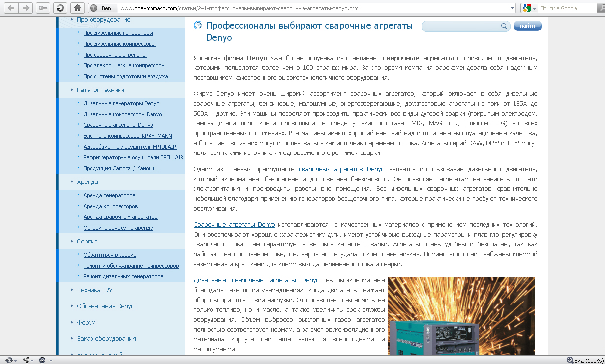Open Opera Turbo icon in status bar
This screenshot has height=364, width=605.
(x=43, y=360)
